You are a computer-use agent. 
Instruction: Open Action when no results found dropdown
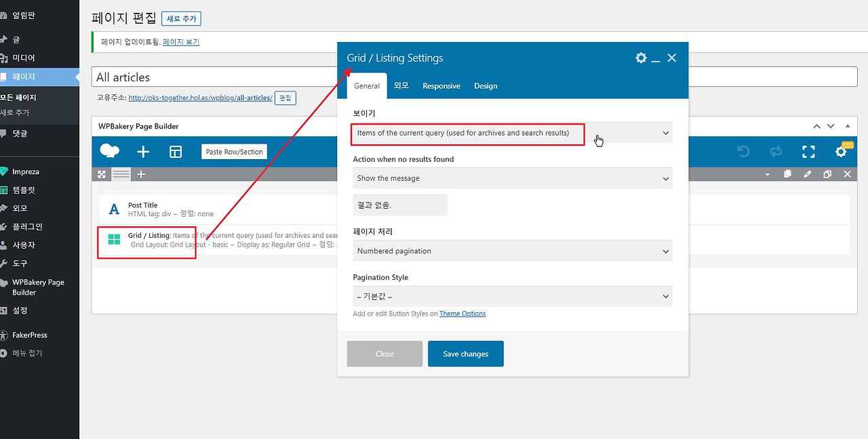[513, 178]
